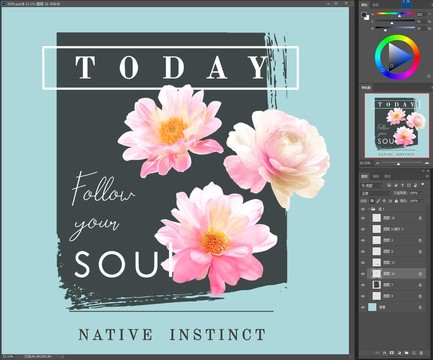Screen dimensions: 433x360
Task: Select the Navigator panel tab
Action: [x=366, y=87]
